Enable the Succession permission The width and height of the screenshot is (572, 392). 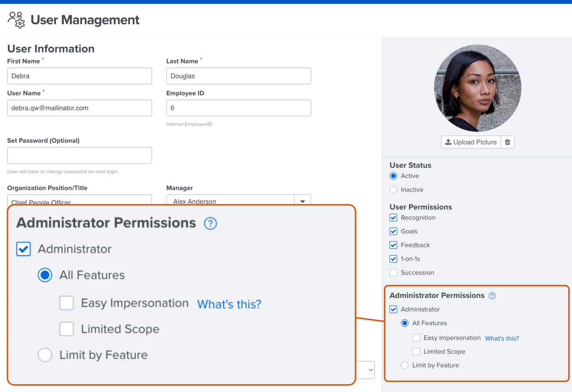click(393, 272)
